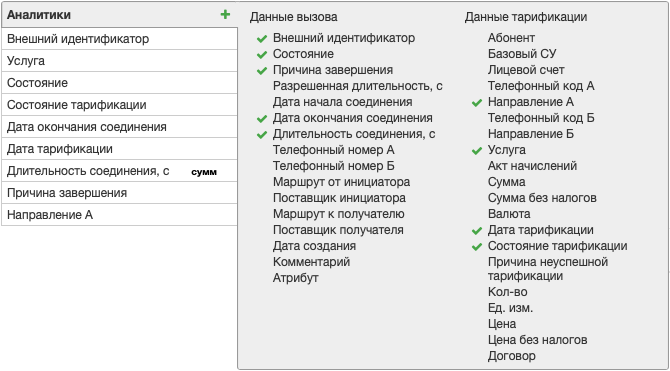Image resolution: width=670 pixels, height=371 pixels.
Task: Add Сумма без налогов option
Action: [542, 198]
